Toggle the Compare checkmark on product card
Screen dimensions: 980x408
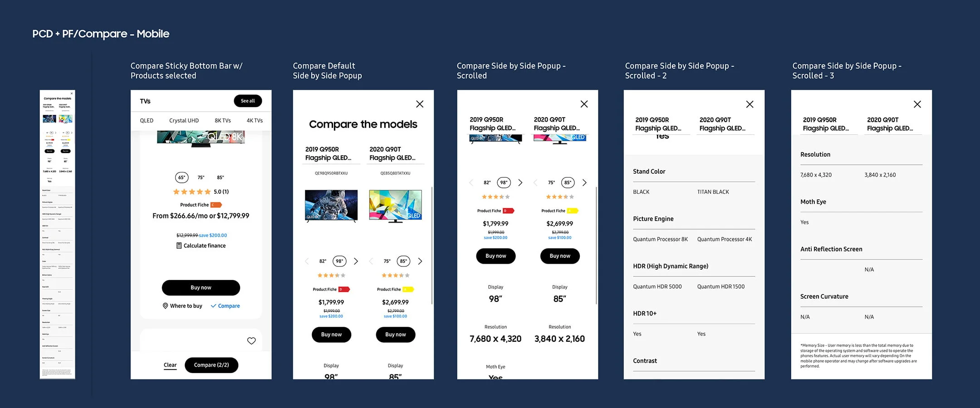(x=225, y=306)
